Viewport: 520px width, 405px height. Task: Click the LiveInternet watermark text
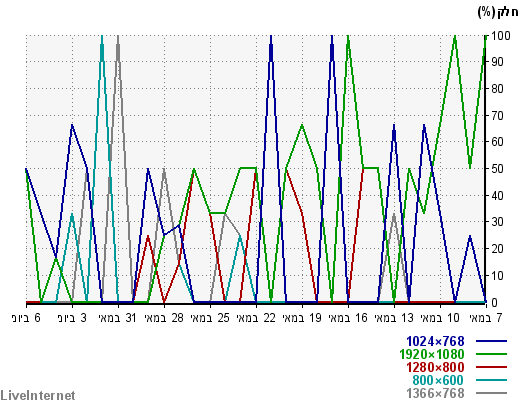coord(38,396)
